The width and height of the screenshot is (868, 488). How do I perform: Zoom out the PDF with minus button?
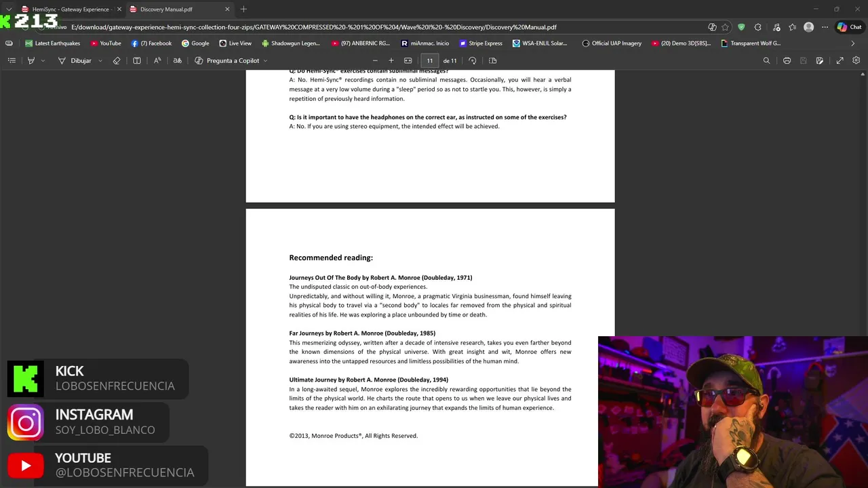(375, 60)
